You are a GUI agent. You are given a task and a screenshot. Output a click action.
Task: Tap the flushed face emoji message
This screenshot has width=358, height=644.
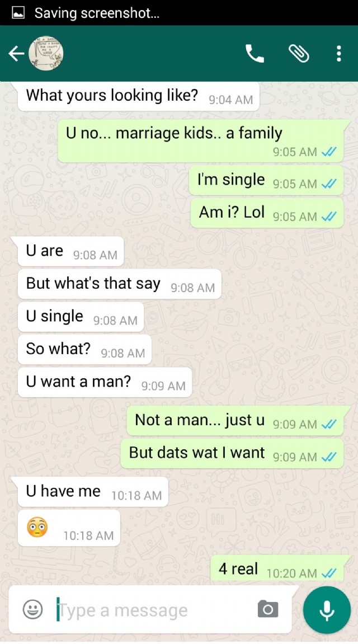click(x=69, y=528)
